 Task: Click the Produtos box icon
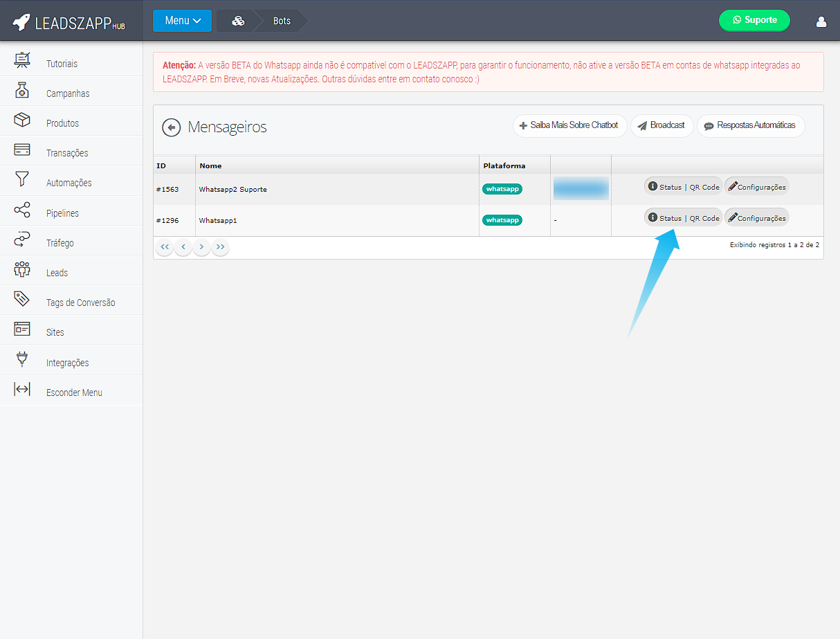[22, 120]
